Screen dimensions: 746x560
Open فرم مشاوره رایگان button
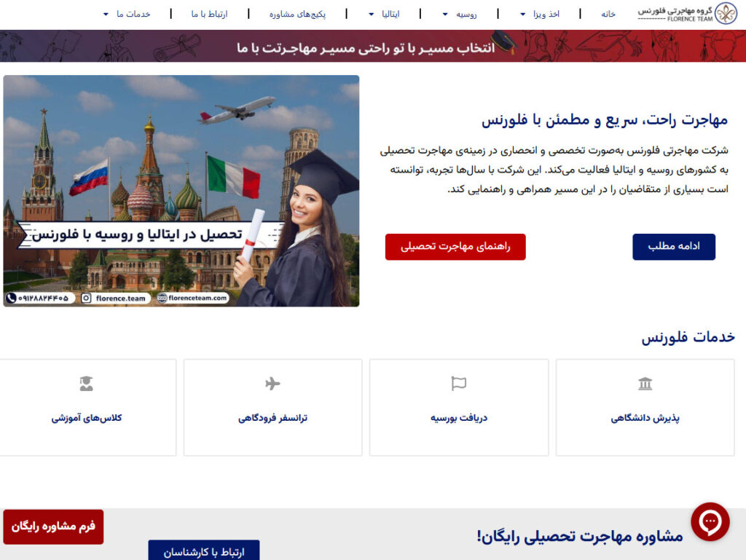[53, 527]
